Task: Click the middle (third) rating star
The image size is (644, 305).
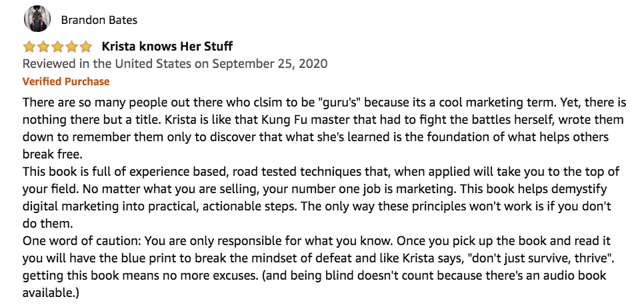Action: [57, 47]
